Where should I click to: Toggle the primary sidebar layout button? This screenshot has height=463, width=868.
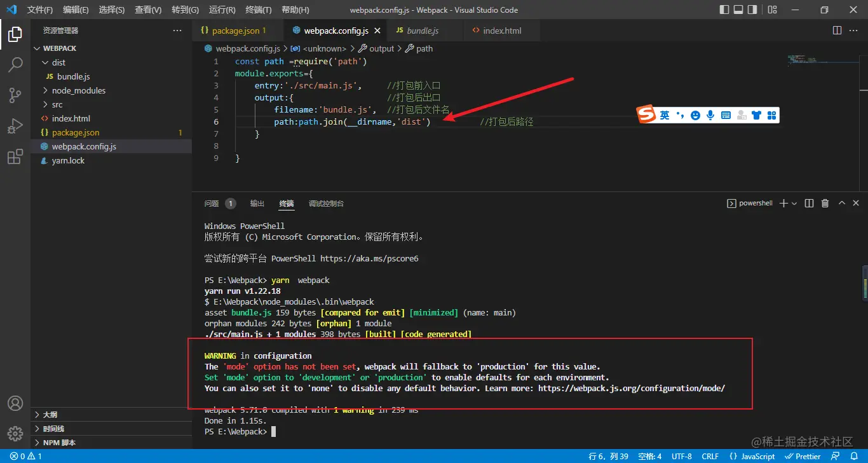click(x=724, y=10)
